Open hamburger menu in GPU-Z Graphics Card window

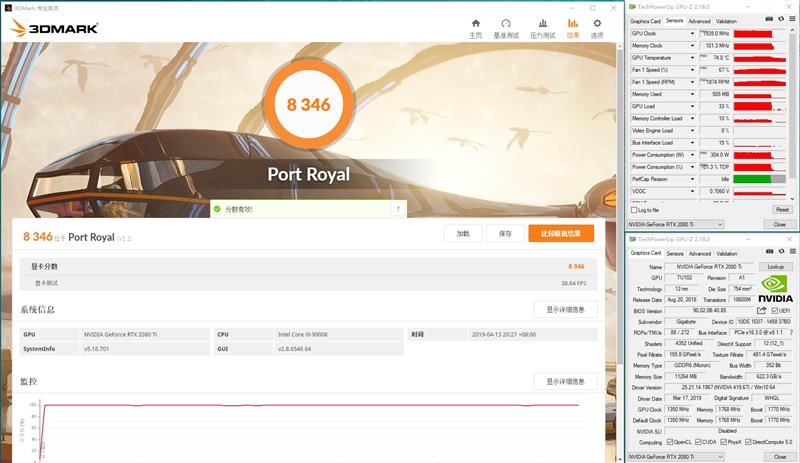coord(793,251)
